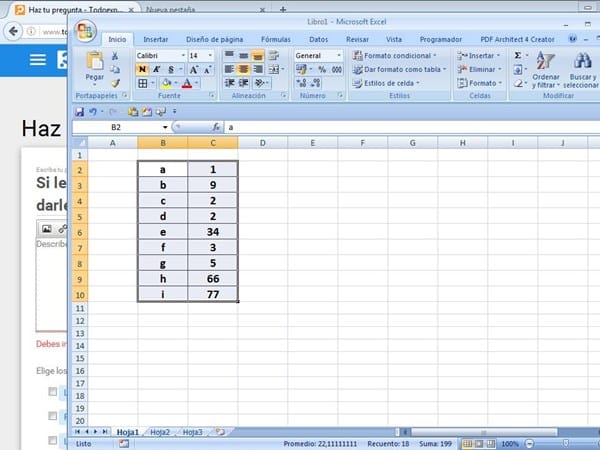Viewport: 600px width, 450px height.
Task: Click decrease indent icon
Action: click(229, 83)
